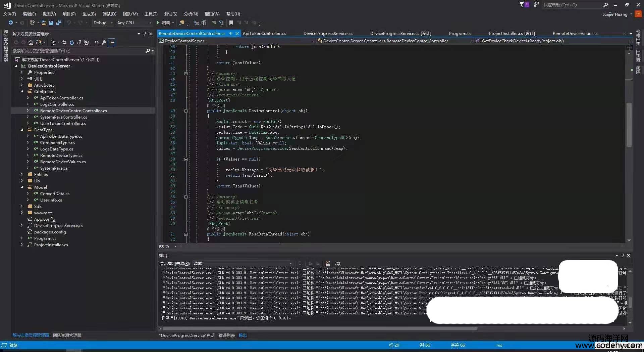Clear all output with the clear icon
644x352 pixels.
point(328,264)
